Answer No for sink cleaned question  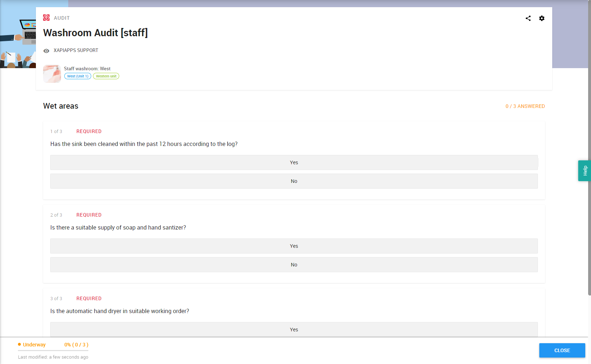(294, 181)
